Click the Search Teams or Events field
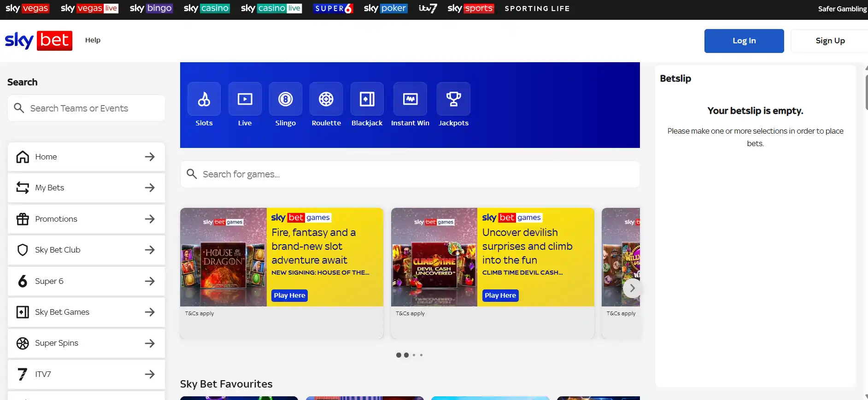The image size is (868, 400). click(x=87, y=108)
